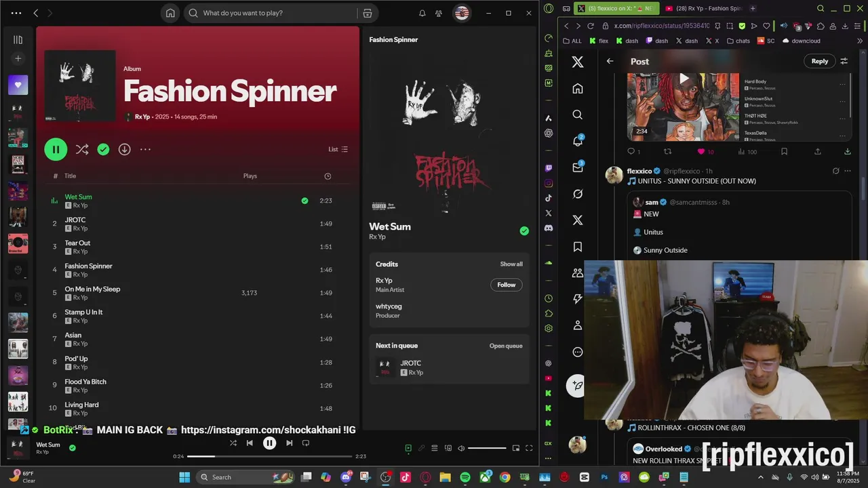Toggle shuffle in bottom player bar
The image size is (868, 488).
click(x=233, y=443)
